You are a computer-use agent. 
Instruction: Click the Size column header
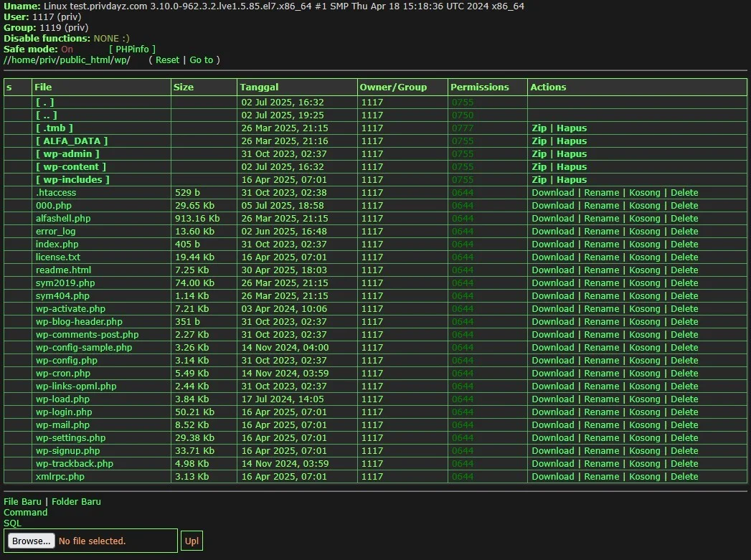184,87
